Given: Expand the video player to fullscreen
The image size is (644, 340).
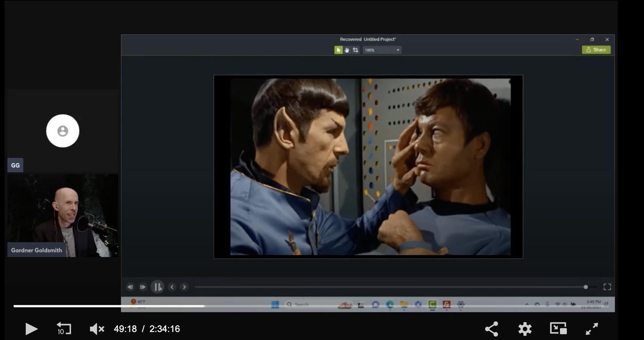Looking at the screenshot, I should (x=592, y=329).
